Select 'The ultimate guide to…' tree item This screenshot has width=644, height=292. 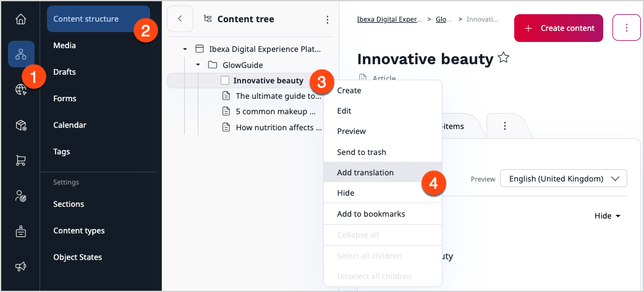pyautogui.click(x=279, y=96)
